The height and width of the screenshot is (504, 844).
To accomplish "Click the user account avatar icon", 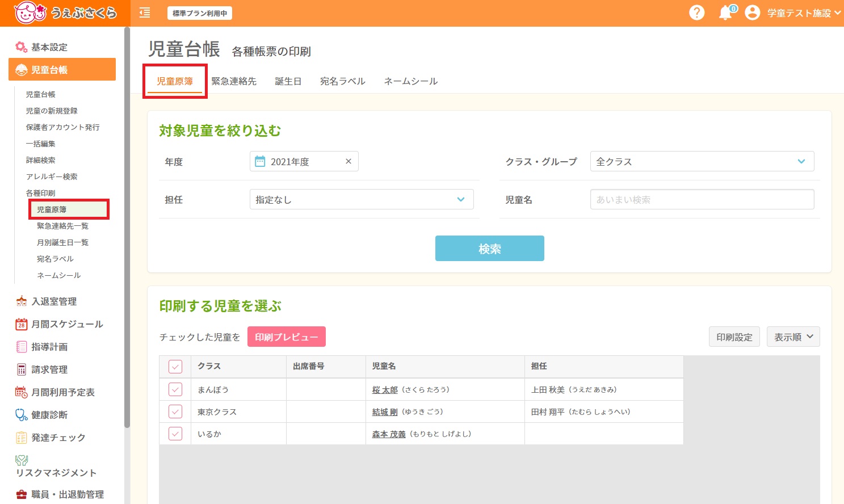I will tap(752, 12).
